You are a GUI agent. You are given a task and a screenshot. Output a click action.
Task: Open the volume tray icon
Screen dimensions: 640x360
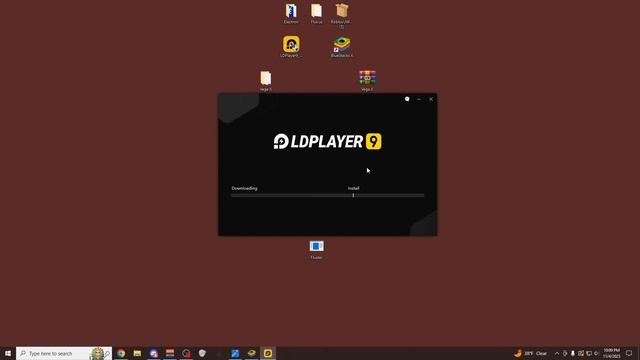pyautogui.click(x=596, y=353)
